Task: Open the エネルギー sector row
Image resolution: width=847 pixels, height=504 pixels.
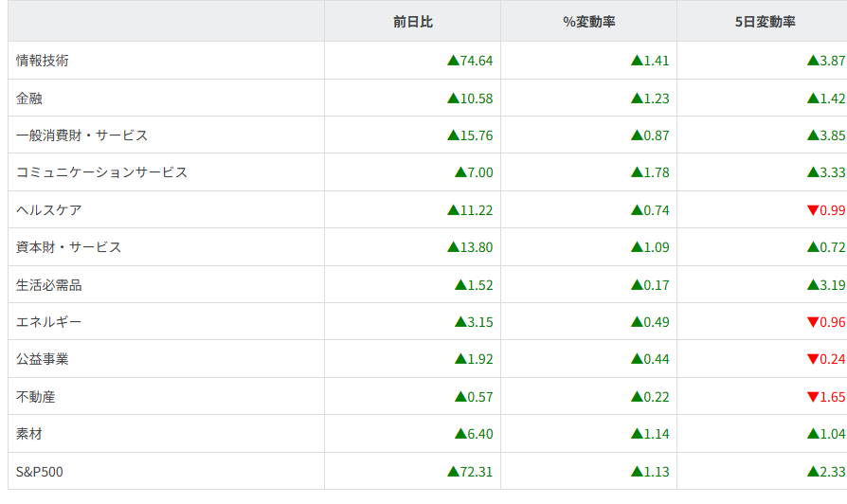Action: pos(49,322)
